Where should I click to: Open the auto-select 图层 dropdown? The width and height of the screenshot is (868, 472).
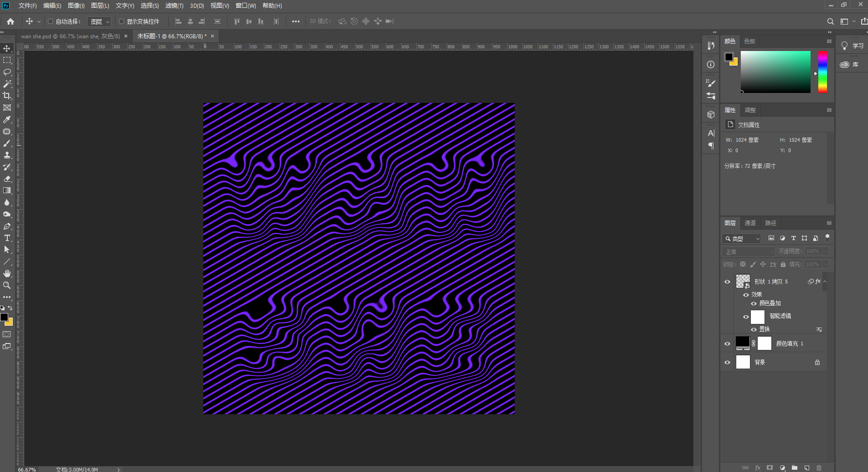[x=99, y=21]
